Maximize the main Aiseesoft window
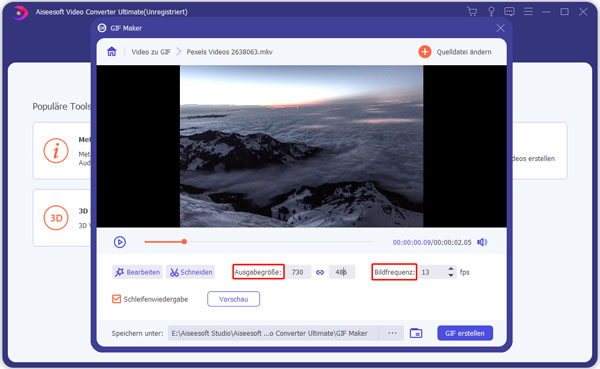The width and height of the screenshot is (600, 369). 564,11
